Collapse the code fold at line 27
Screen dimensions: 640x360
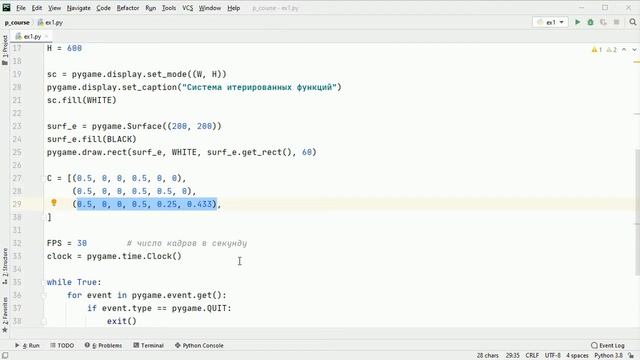coord(43,178)
